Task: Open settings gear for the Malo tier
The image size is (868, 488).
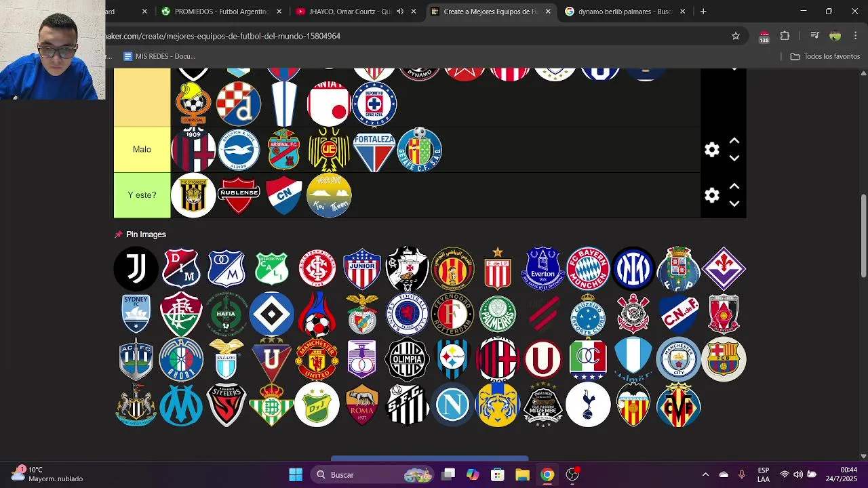Action: click(711, 150)
